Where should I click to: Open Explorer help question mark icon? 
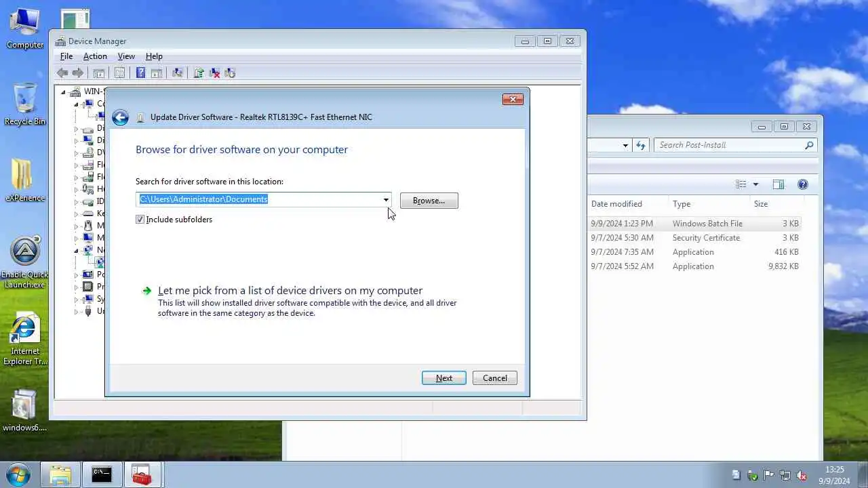click(x=803, y=184)
